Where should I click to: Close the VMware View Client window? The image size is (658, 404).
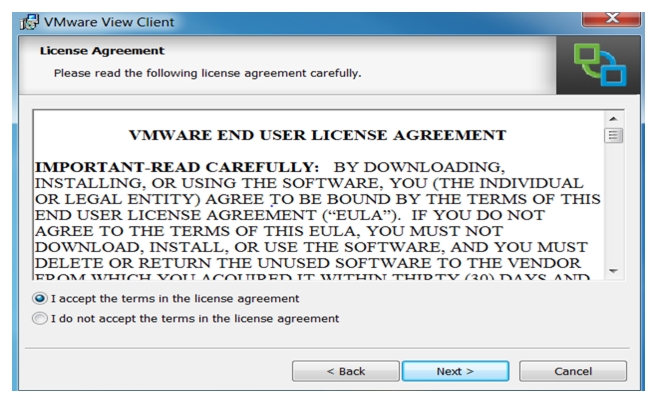(x=611, y=18)
